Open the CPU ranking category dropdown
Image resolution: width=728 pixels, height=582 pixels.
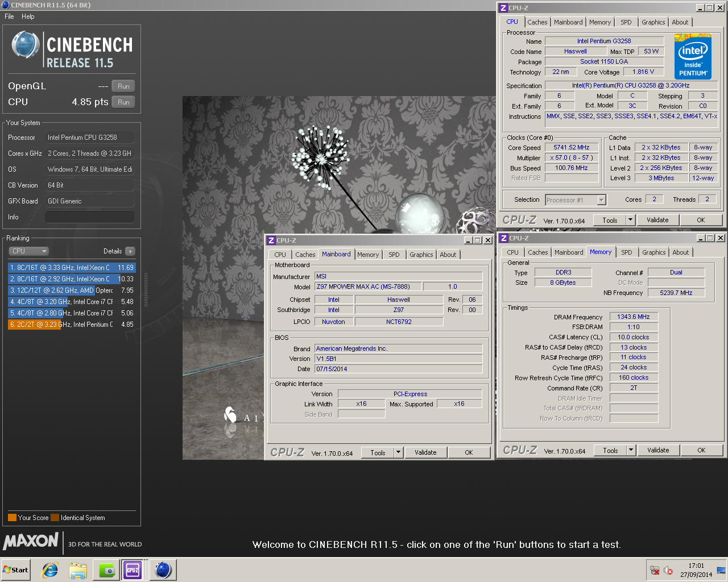[28, 251]
